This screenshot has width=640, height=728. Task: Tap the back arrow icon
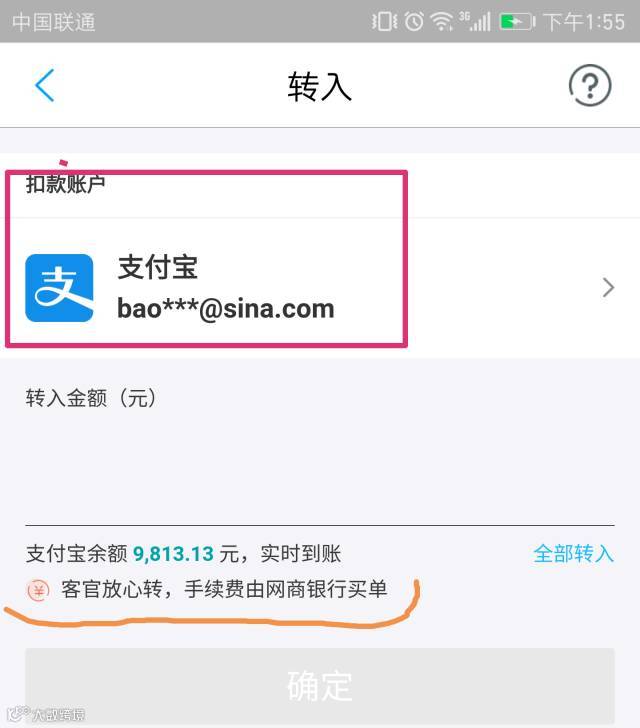tap(45, 85)
